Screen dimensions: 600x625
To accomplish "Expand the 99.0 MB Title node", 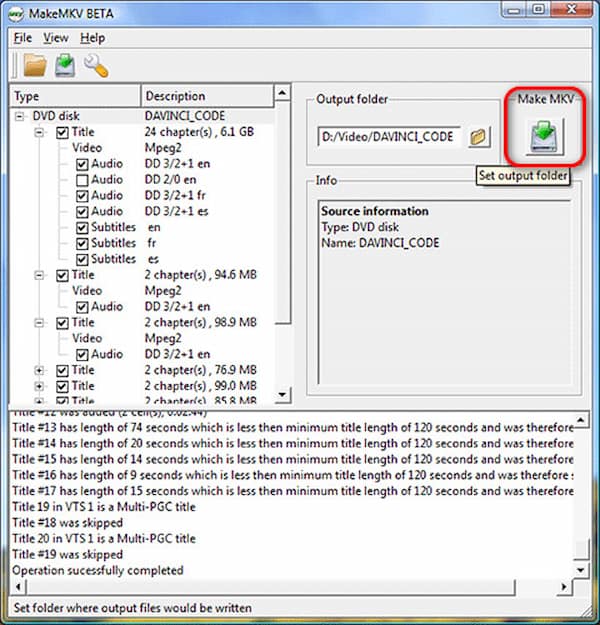I will (40, 386).
